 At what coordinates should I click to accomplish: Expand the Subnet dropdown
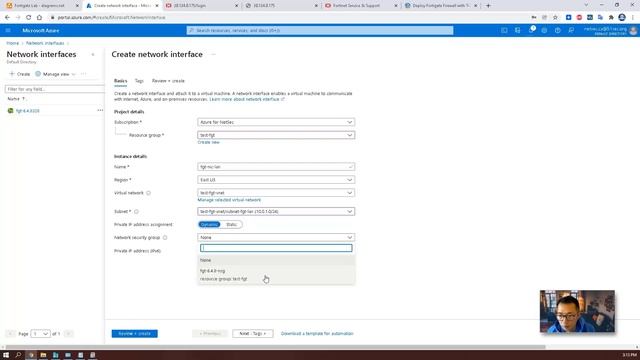(276, 211)
